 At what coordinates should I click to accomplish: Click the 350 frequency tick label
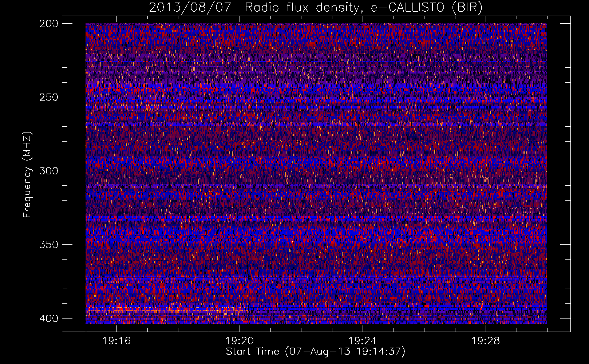pos(48,245)
